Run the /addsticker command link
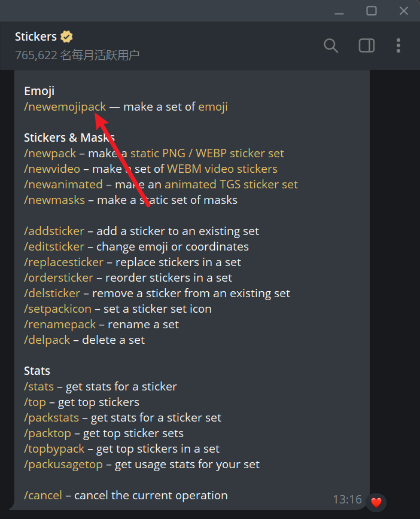Image resolution: width=420 pixels, height=519 pixels. 54,231
